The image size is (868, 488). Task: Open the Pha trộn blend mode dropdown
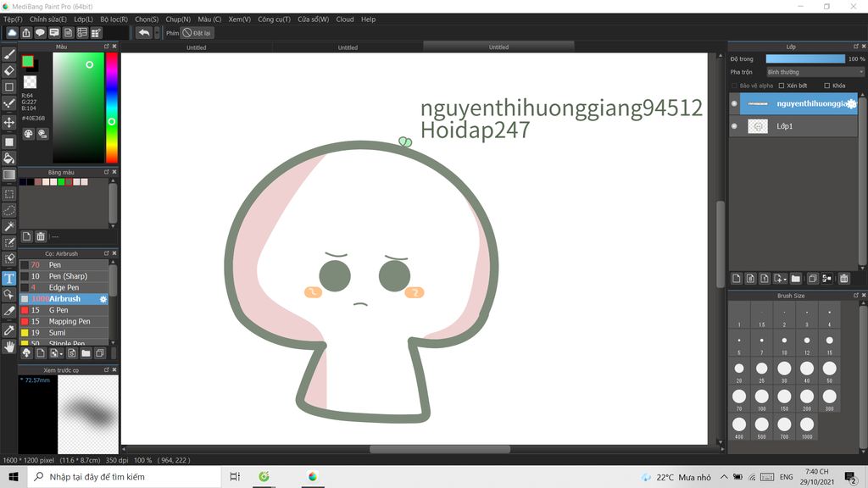point(815,72)
